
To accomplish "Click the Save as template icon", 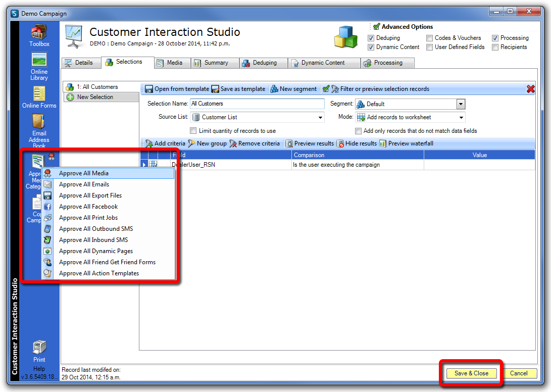I will pos(215,89).
